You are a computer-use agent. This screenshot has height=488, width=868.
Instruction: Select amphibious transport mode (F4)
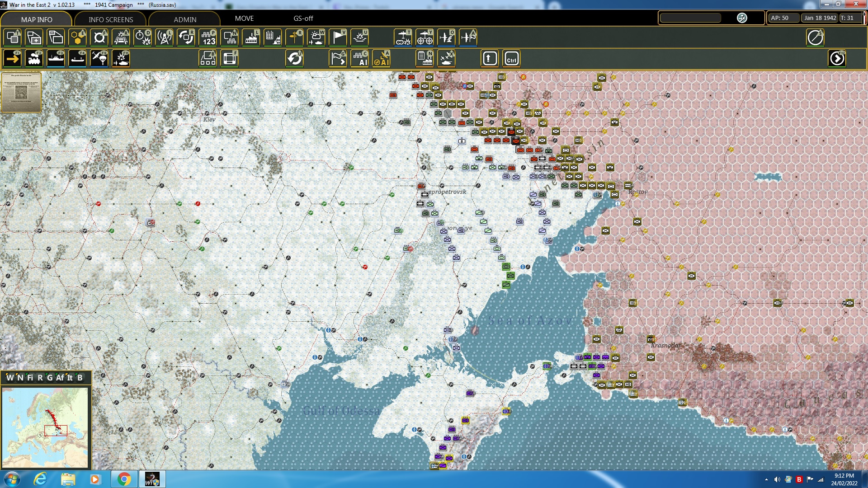point(78,59)
